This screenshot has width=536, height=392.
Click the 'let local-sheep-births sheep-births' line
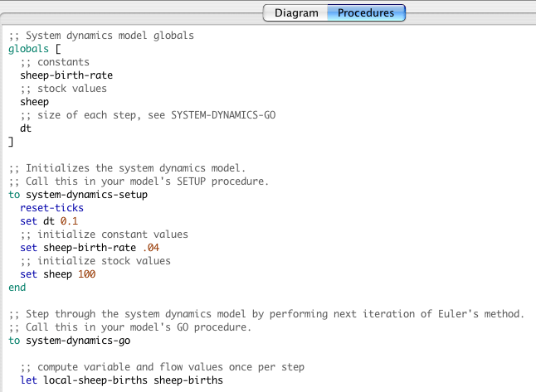point(121,380)
